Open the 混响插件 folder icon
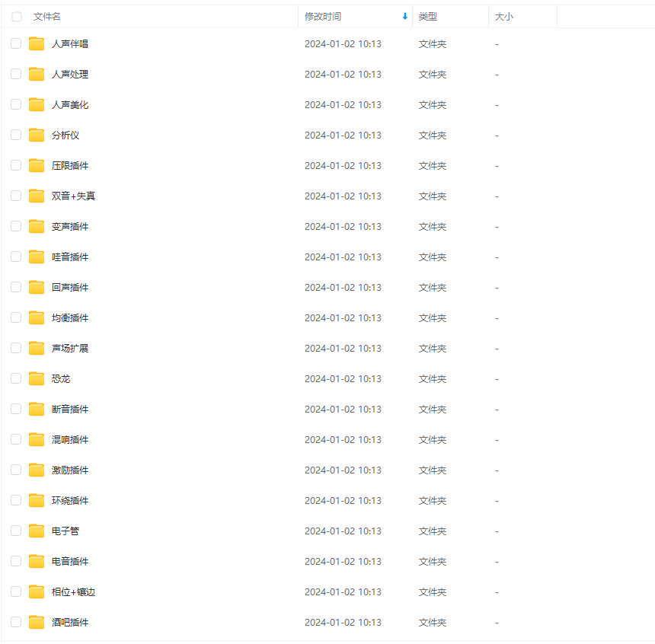 tap(37, 439)
